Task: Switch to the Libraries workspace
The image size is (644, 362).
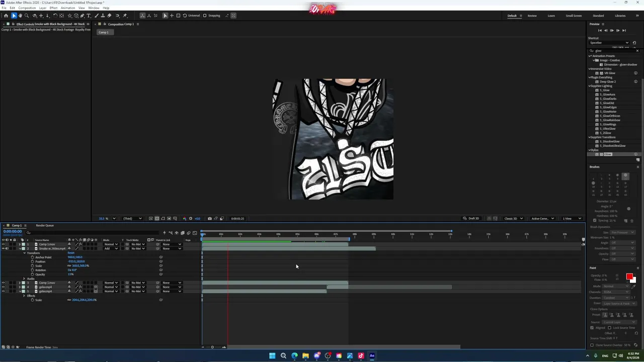Action: [620, 16]
